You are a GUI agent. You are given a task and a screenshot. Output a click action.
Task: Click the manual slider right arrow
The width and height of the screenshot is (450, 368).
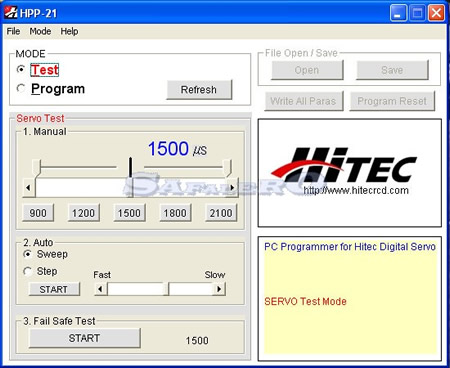pyautogui.click(x=232, y=188)
